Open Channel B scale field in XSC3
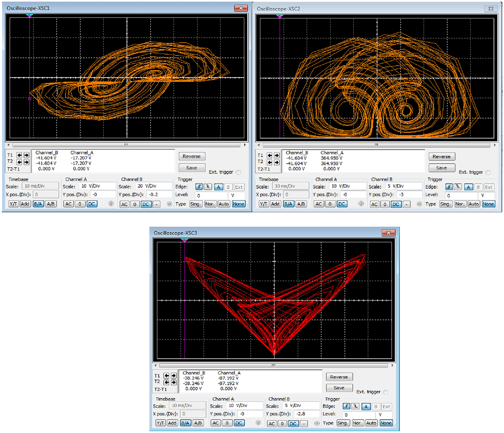 (x=301, y=406)
